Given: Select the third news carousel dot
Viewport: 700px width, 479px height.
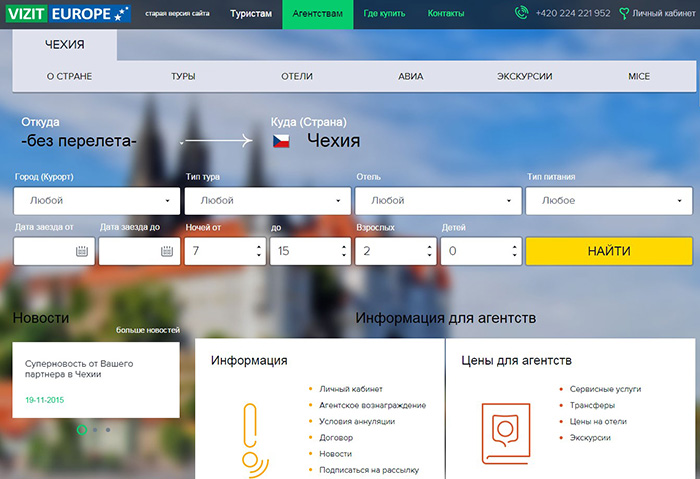Looking at the screenshot, I should click(107, 430).
